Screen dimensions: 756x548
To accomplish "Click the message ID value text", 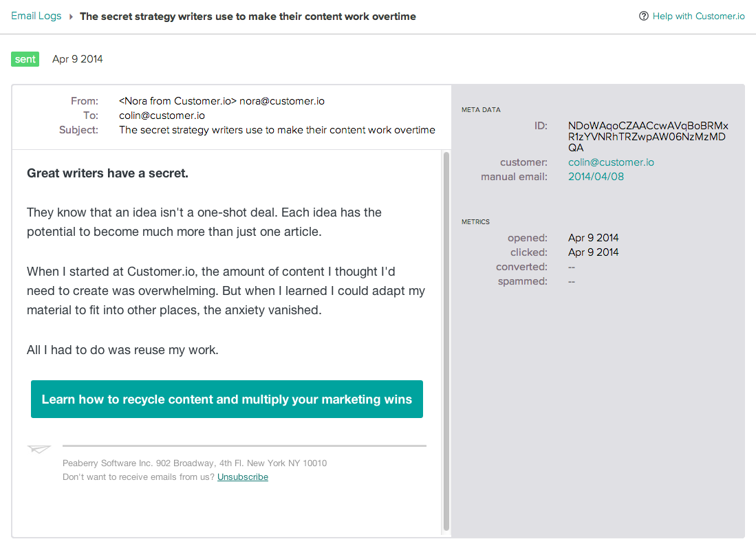I will tap(648, 136).
